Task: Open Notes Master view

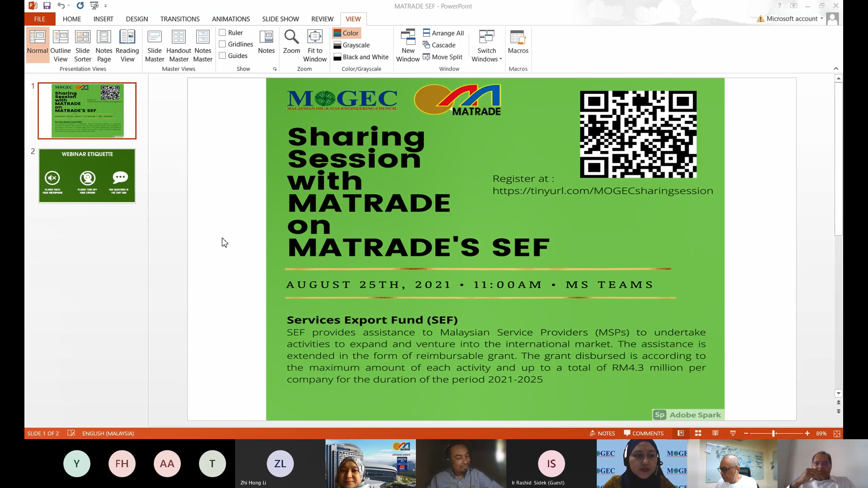Action: pos(203,45)
